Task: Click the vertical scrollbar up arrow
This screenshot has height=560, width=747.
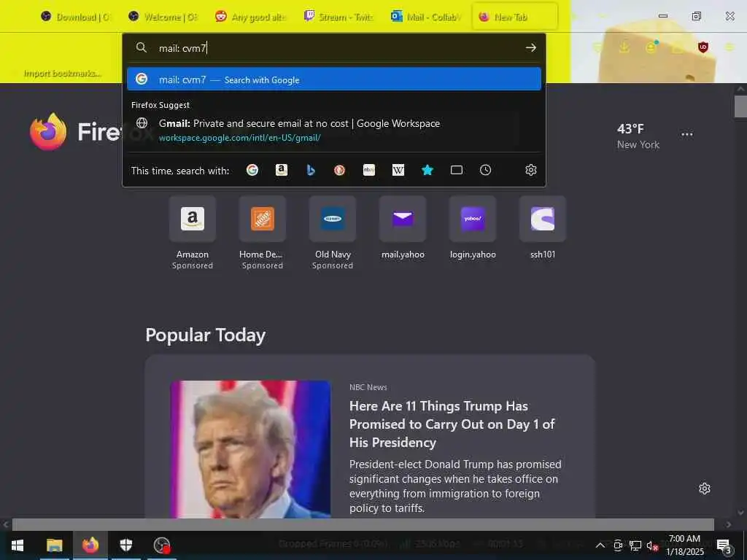Action: (740, 88)
